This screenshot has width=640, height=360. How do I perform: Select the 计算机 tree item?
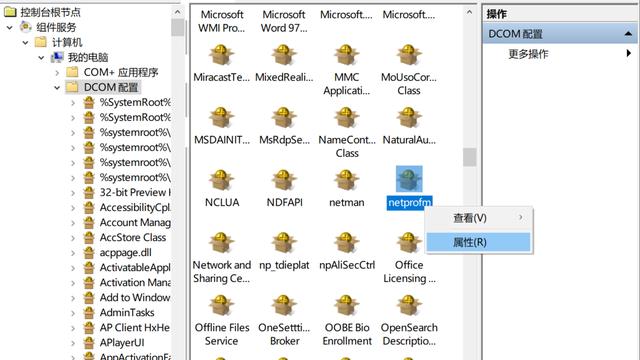point(67,42)
